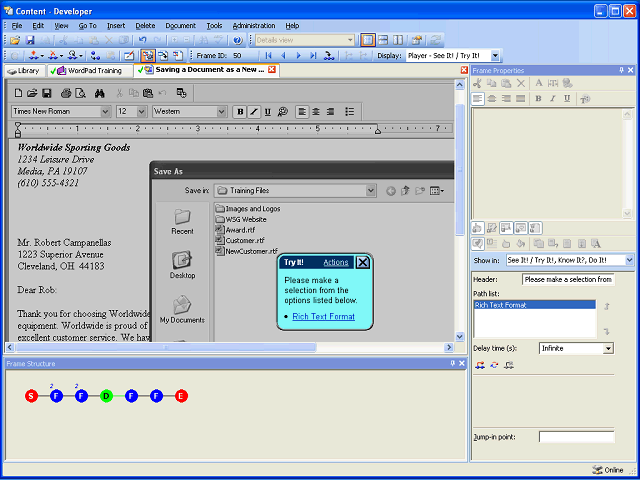640x480 pixels.
Task: Toggle the highlighted single-pane layout button
Action: pos(368,40)
